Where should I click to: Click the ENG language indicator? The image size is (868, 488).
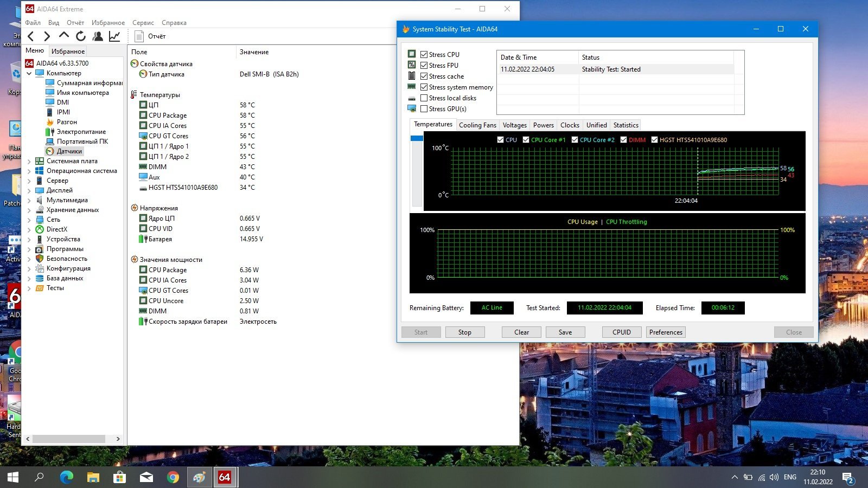(790, 477)
